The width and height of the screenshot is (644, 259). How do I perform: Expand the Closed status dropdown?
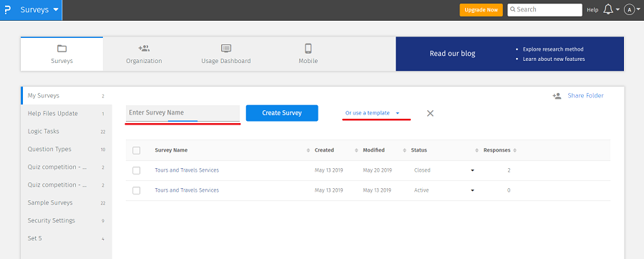pyautogui.click(x=472, y=170)
